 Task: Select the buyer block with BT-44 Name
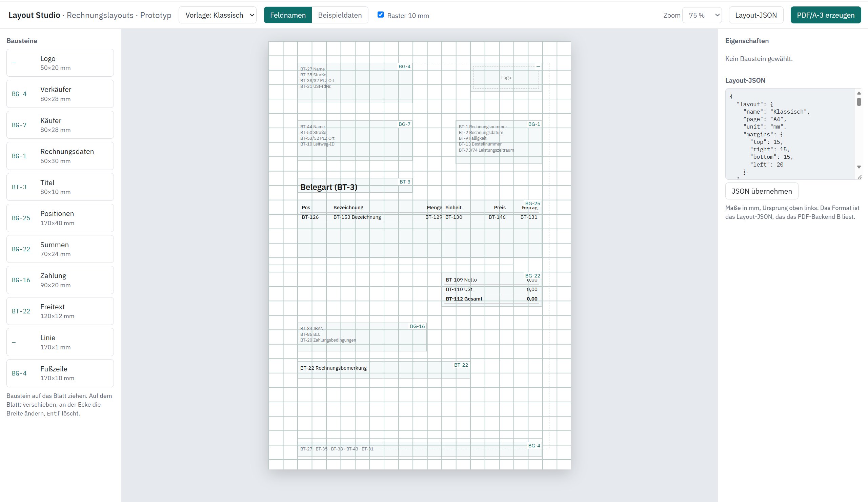tap(355, 140)
